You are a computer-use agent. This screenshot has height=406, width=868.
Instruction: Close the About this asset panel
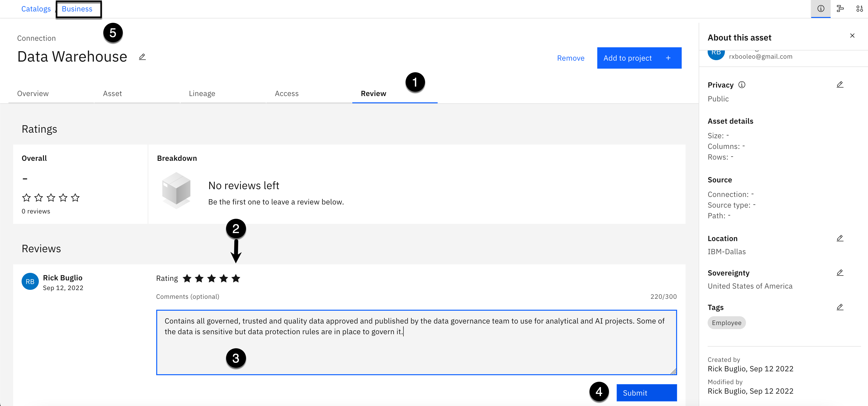click(852, 36)
